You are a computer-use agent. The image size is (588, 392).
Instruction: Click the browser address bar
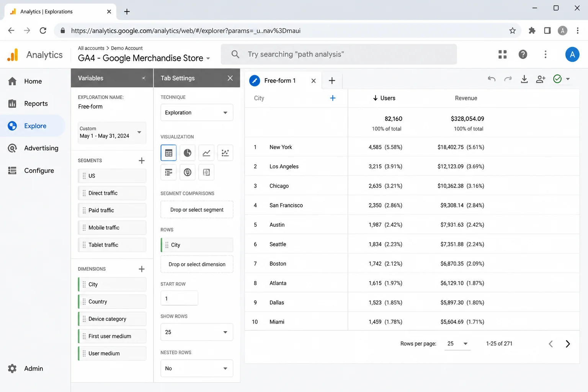click(287, 31)
